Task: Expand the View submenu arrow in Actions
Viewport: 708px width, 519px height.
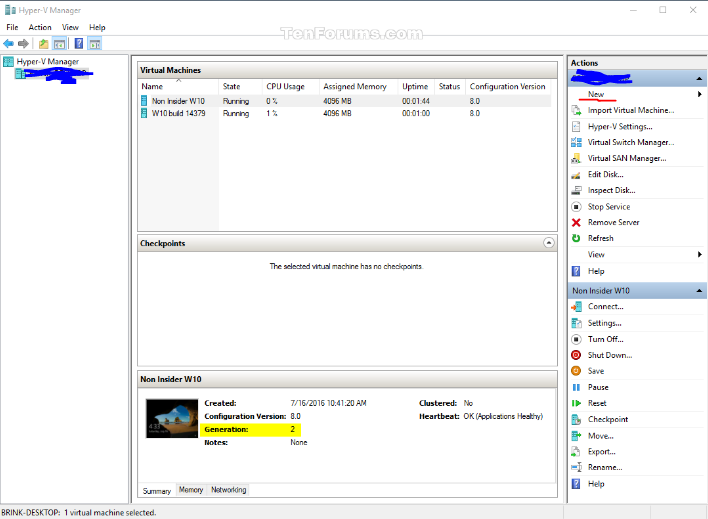Action: click(x=699, y=254)
